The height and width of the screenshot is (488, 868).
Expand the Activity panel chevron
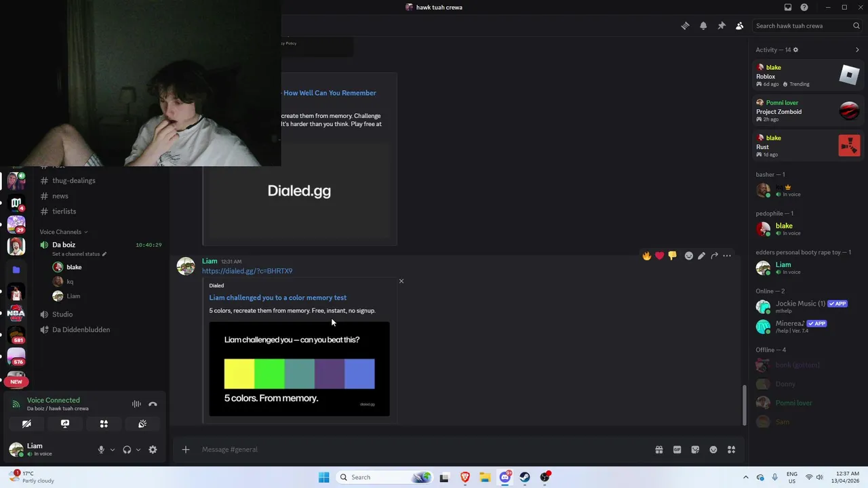pyautogui.click(x=857, y=49)
